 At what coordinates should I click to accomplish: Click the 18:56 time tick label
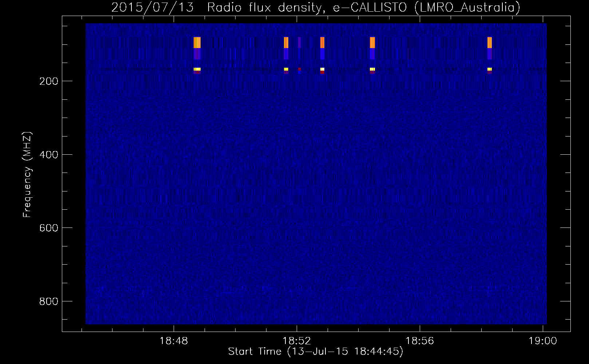pyautogui.click(x=420, y=341)
